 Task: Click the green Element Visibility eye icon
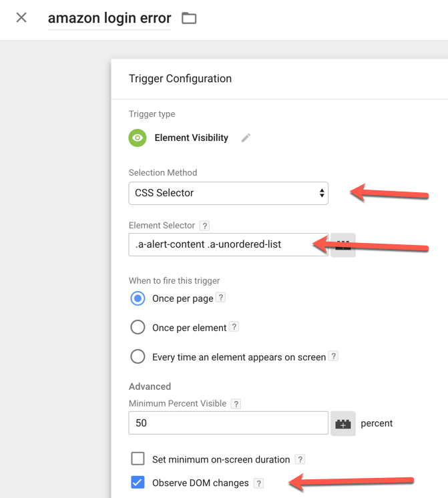tap(138, 138)
